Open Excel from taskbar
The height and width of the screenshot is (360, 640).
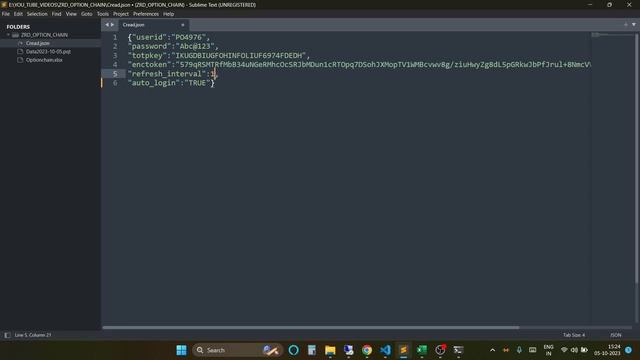422,350
